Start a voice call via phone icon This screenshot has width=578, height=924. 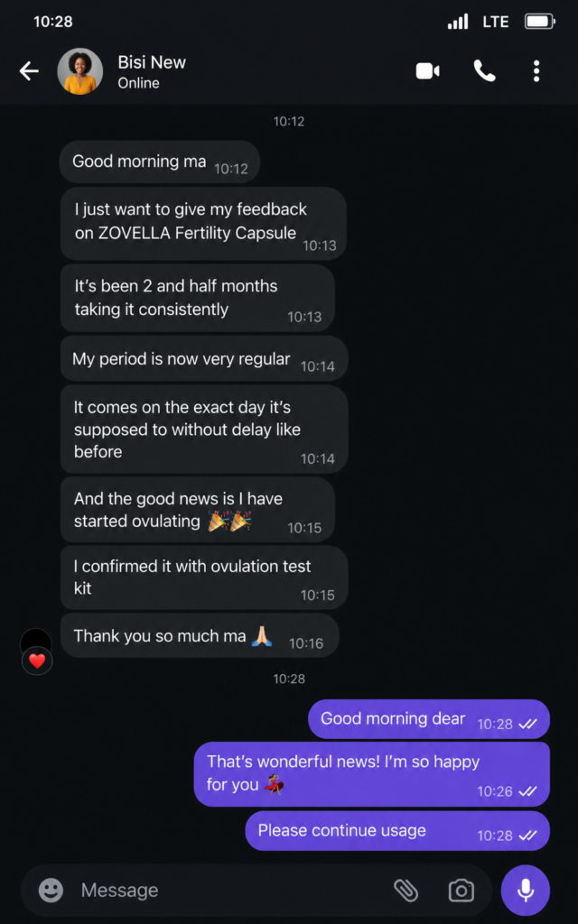tap(484, 71)
